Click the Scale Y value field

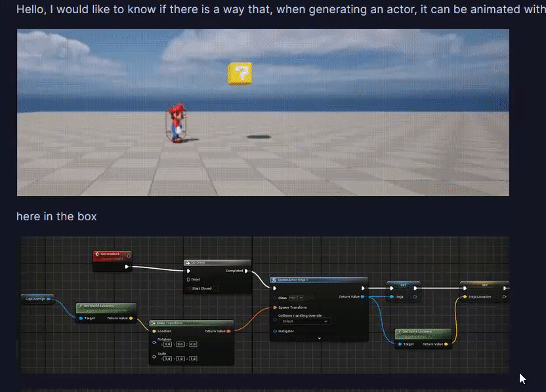click(180, 359)
